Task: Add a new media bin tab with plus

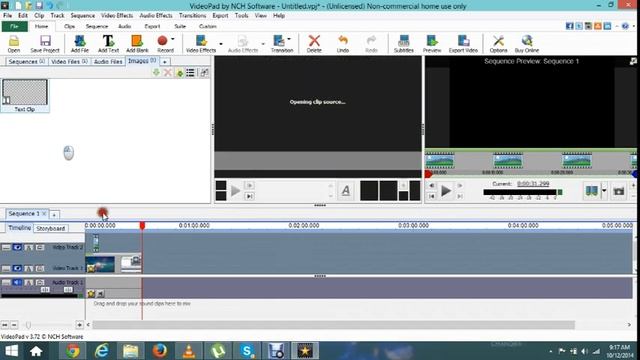Action: click(x=164, y=62)
